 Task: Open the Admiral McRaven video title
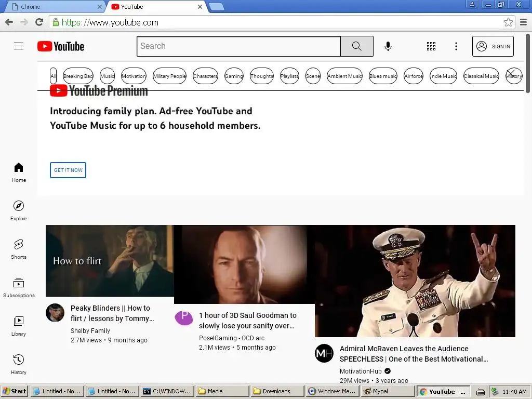click(414, 353)
